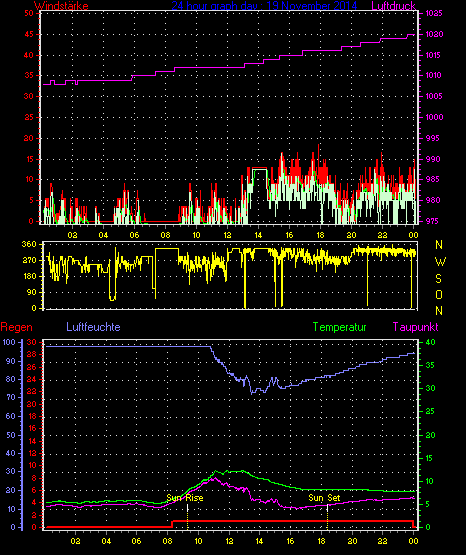Click the W compass direction letter
466x555 pixels.
tap(440, 262)
